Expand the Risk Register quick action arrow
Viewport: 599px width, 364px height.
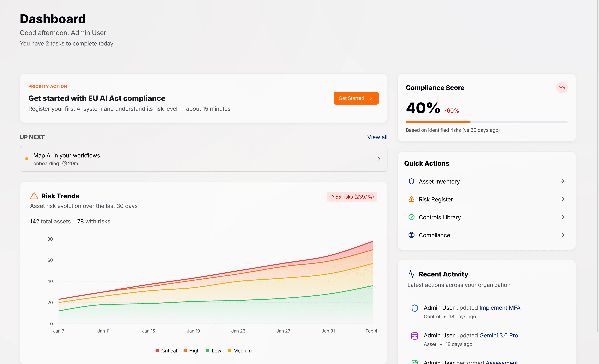point(562,199)
